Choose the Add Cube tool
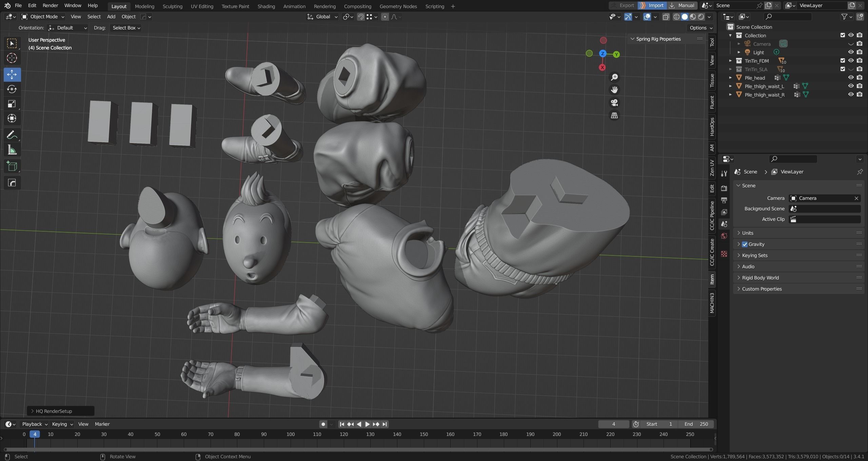The image size is (868, 461). [12, 166]
